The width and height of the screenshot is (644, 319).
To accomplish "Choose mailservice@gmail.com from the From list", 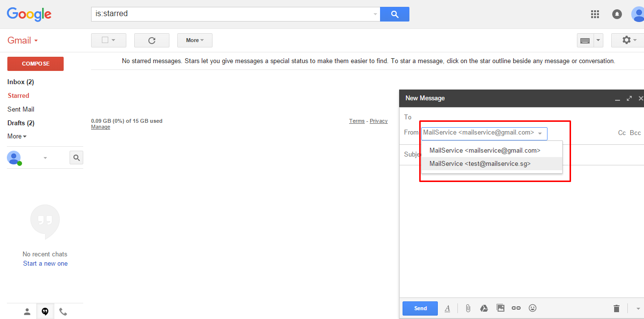I will point(492,151).
